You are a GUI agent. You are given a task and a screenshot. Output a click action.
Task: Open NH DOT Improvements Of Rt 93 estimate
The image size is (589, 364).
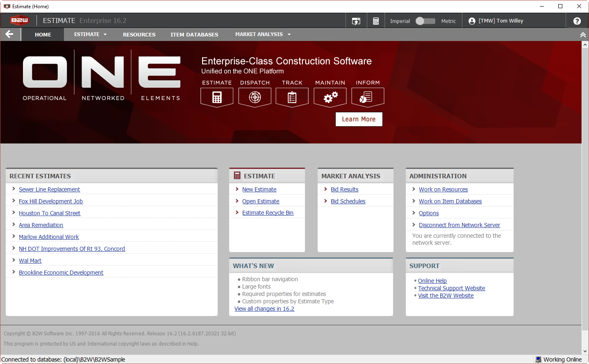(72, 249)
